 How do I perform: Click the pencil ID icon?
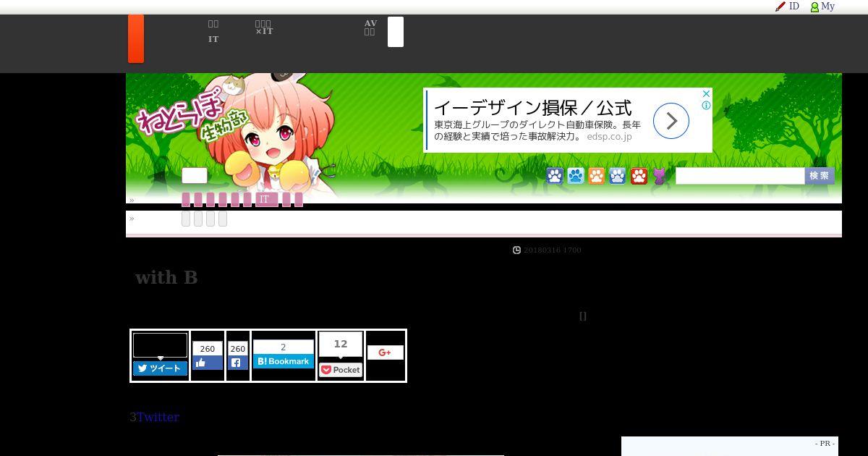point(780,7)
